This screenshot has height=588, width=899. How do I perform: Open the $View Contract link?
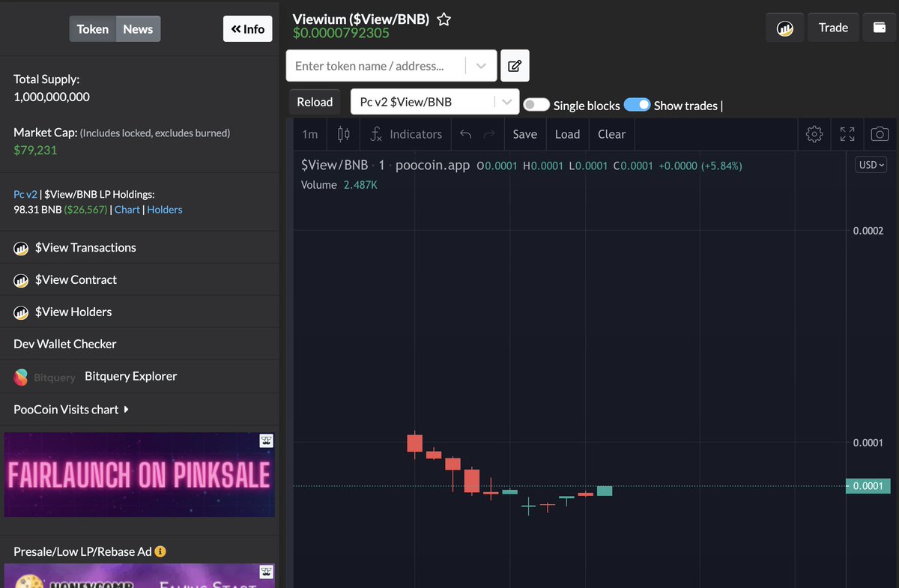point(76,280)
